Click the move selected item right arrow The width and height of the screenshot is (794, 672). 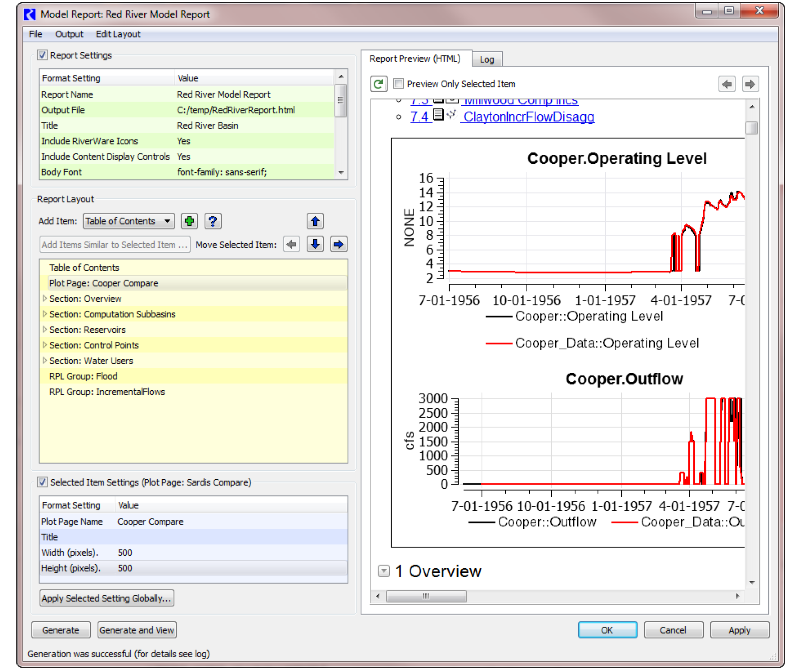[339, 245]
